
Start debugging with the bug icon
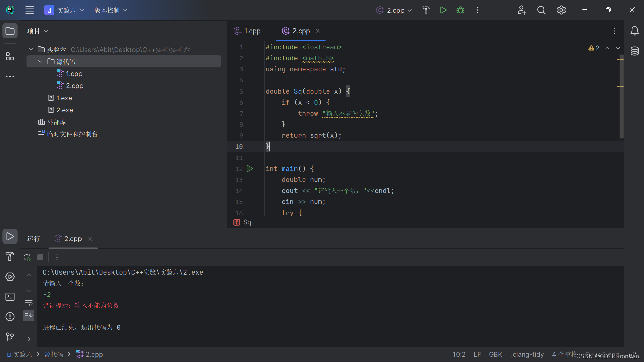[460, 10]
